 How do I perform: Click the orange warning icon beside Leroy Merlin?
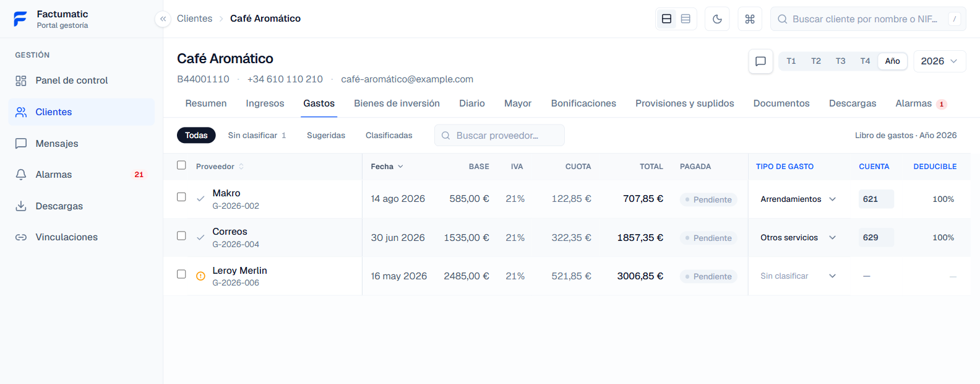(200, 276)
